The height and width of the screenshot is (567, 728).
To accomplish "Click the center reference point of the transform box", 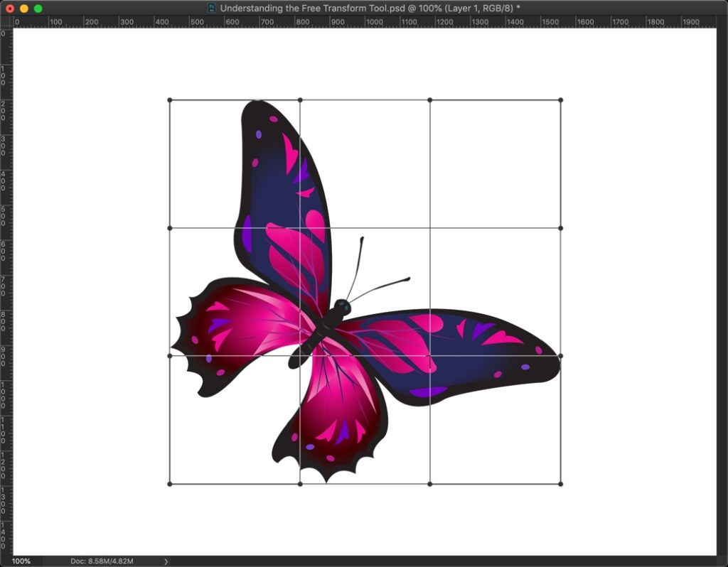I will pos(365,292).
